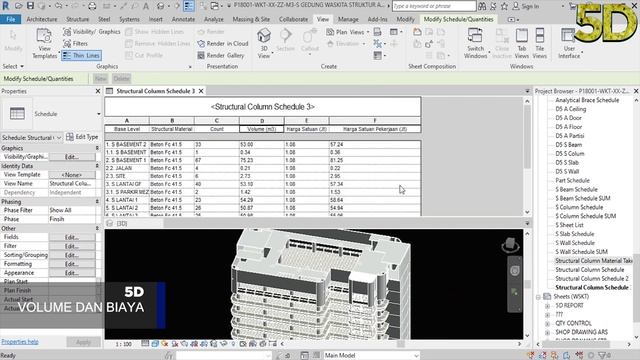The image size is (640, 360).
Task: Click 1. S BASEMENT 2 row cell
Action: (x=127, y=144)
